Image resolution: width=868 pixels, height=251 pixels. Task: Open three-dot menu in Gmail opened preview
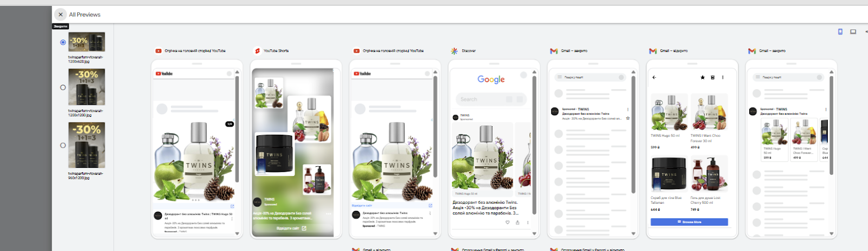(723, 78)
